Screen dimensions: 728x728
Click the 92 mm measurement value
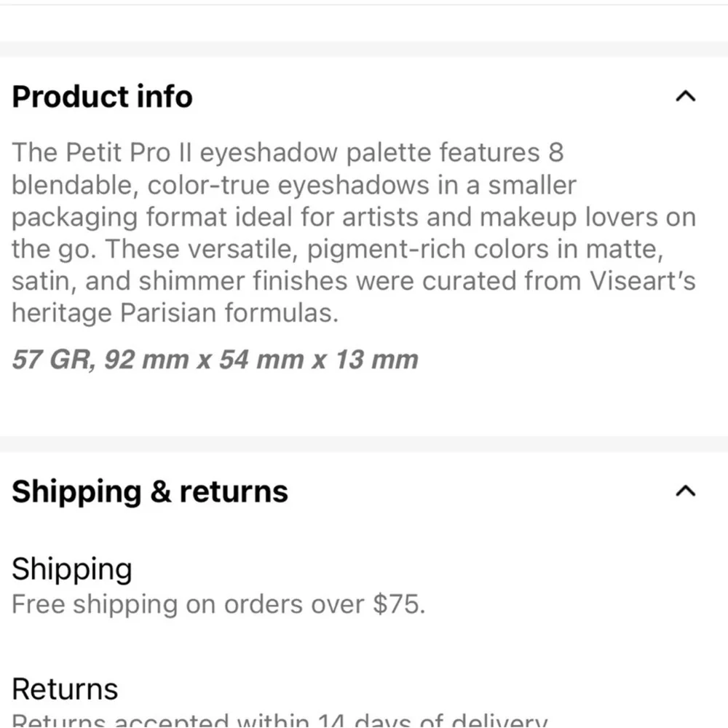146,360
